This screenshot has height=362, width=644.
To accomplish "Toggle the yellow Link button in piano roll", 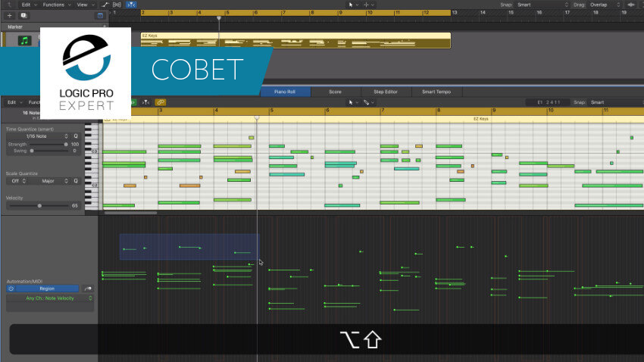I will click(x=160, y=102).
